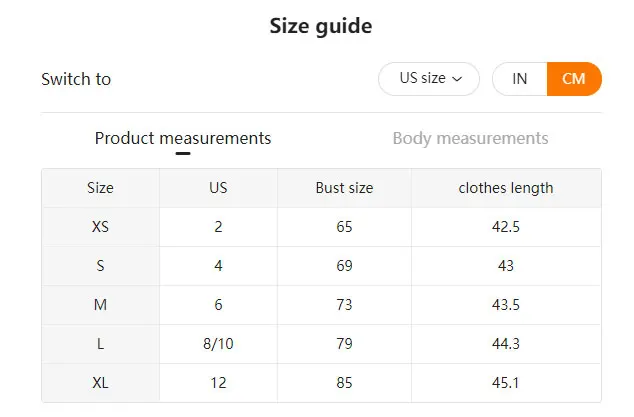This screenshot has width=634, height=417.
Task: Click the Size guide heading
Action: [321, 27]
